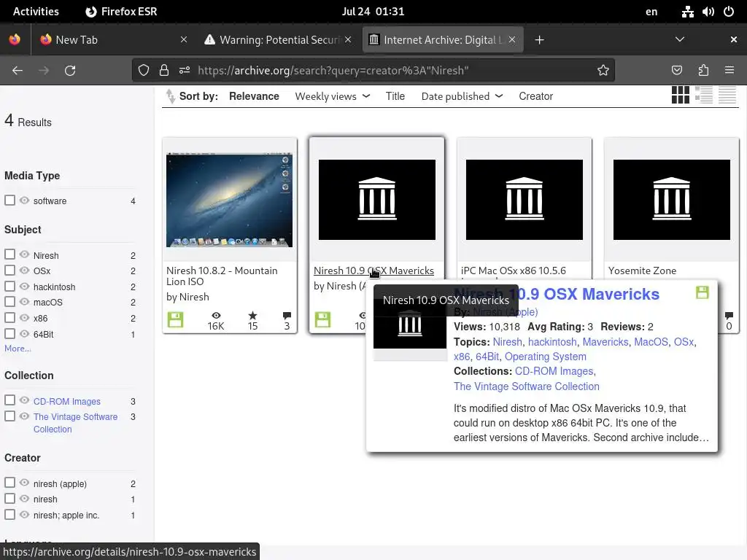Screen dimensions: 747x560
Task: Check the niresh (apple) creator filter
Action: (9, 483)
